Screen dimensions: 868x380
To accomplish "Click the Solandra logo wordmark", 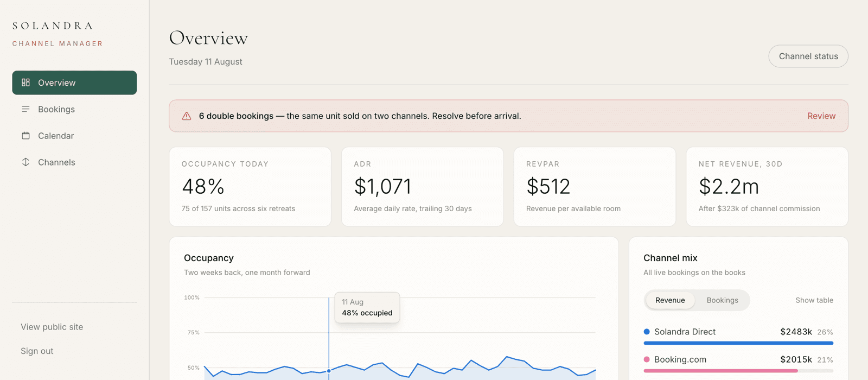I will click(x=53, y=26).
